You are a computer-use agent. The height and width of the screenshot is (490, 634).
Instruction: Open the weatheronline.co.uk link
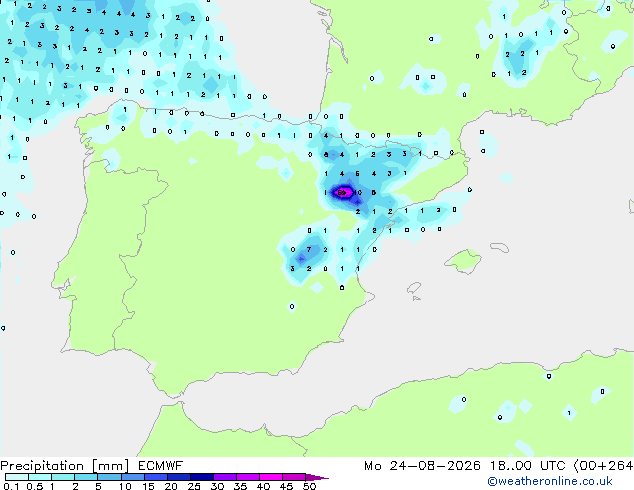549,481
